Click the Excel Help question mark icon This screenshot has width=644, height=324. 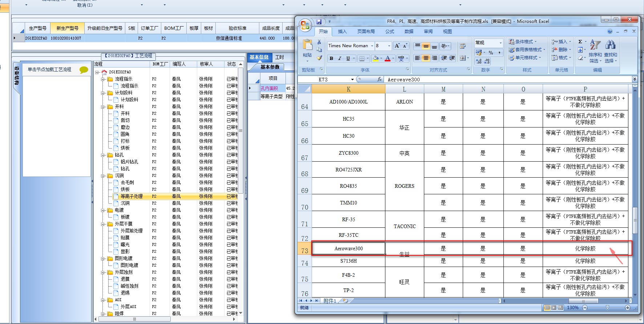click(610, 32)
